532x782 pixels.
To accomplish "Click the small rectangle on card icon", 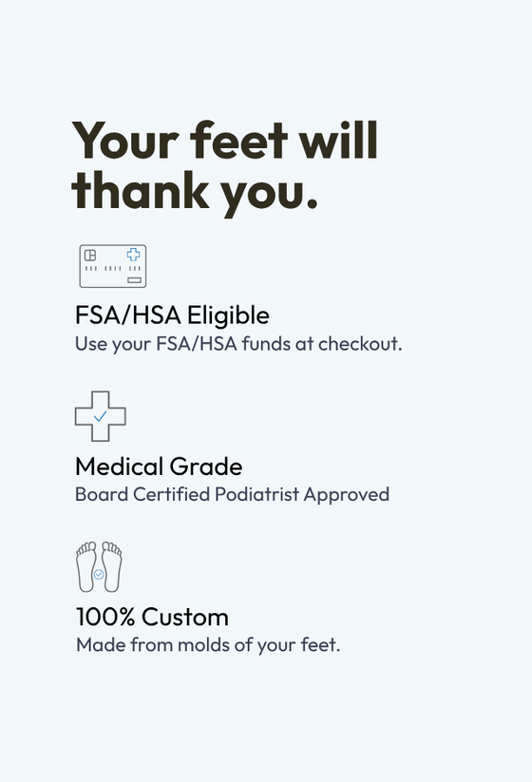I will click(x=134, y=280).
